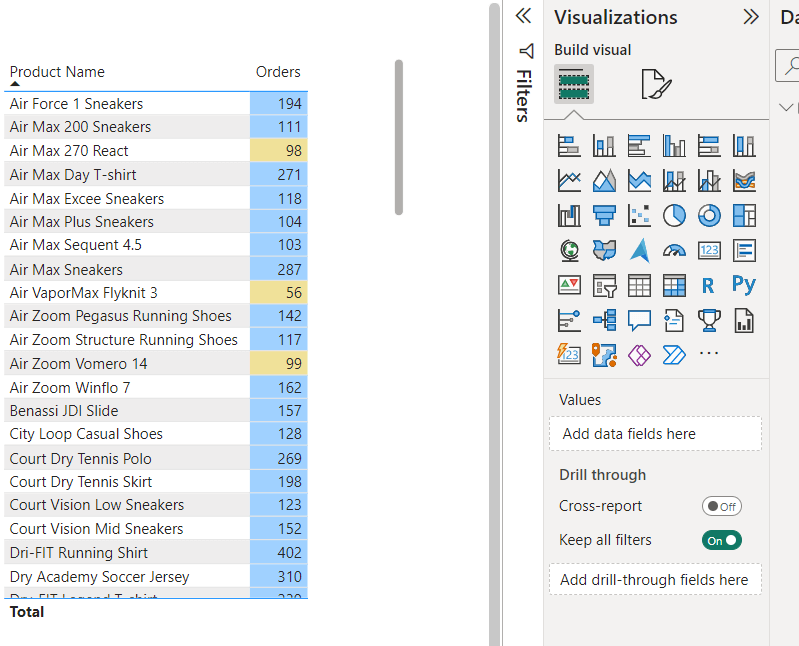Select the KPI visual

[569, 285]
